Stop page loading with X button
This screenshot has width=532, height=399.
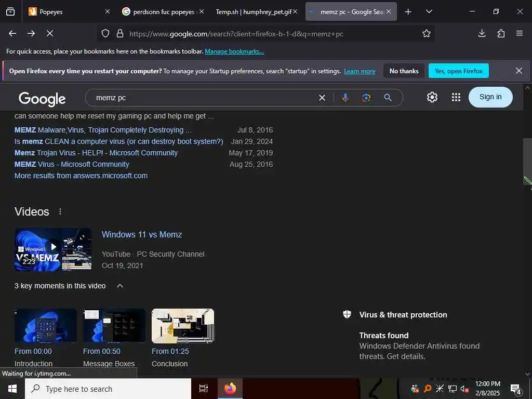(50, 33)
